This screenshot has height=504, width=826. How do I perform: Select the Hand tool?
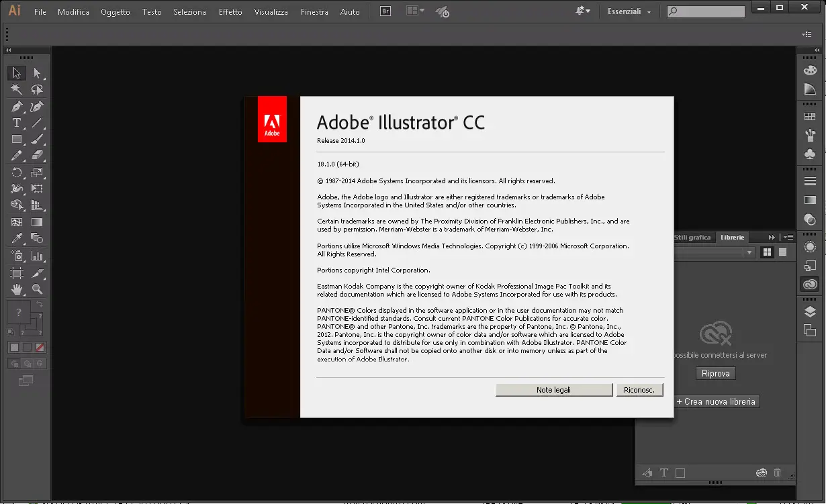[17, 289]
